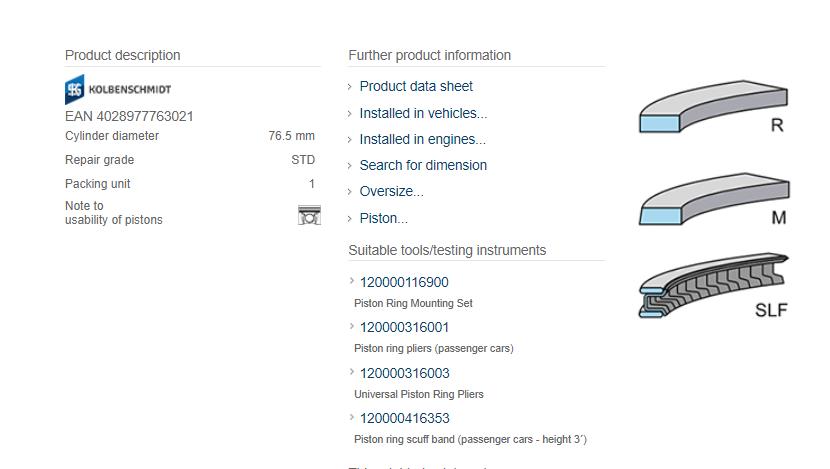View the SLF oil ring image
This screenshot has width=830, height=469.
(714, 286)
